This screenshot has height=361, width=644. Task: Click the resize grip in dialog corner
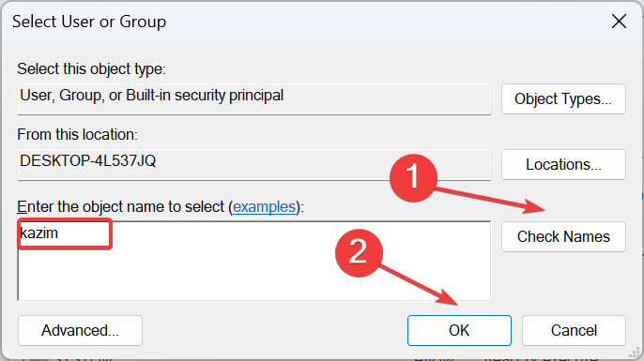pos(635,353)
